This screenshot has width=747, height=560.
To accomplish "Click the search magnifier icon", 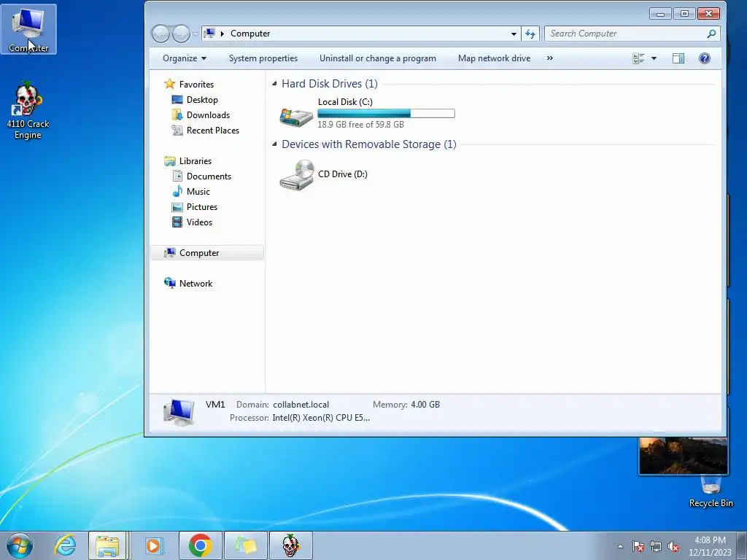I will click(x=712, y=34).
